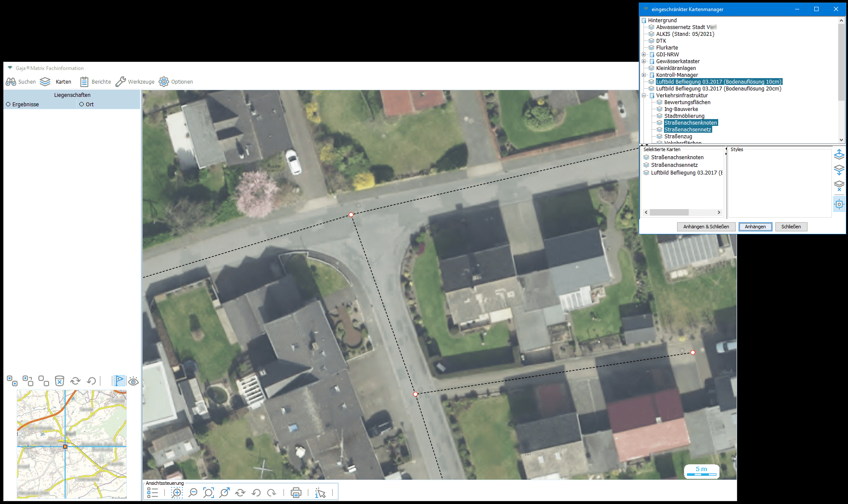Refresh the map view in Ansichtssteuerung
848x504 pixels.
[240, 493]
